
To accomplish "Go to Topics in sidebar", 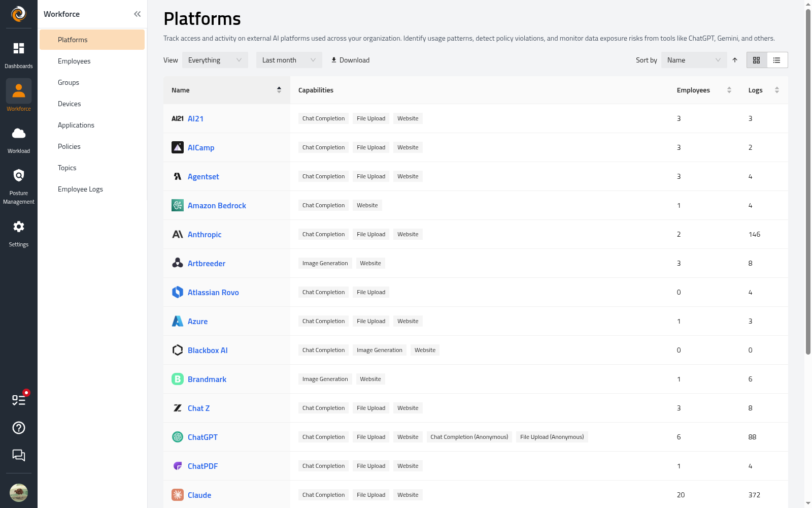I will (92, 168).
